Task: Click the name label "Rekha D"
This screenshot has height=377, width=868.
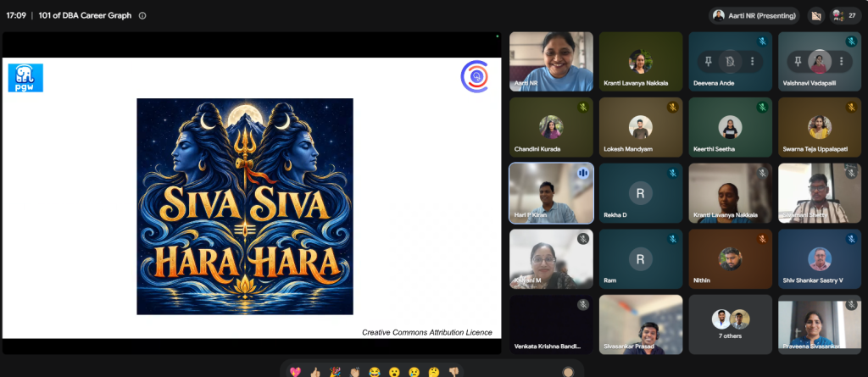Action: tap(615, 215)
